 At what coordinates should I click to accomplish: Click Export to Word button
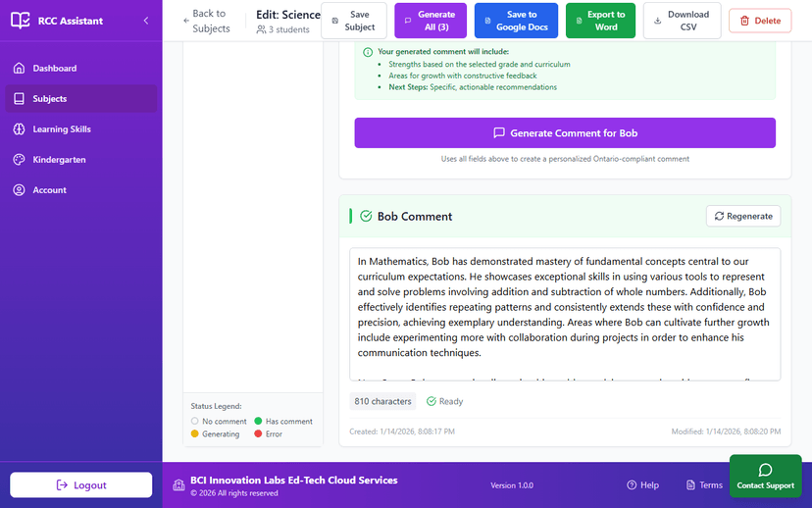pyautogui.click(x=600, y=21)
